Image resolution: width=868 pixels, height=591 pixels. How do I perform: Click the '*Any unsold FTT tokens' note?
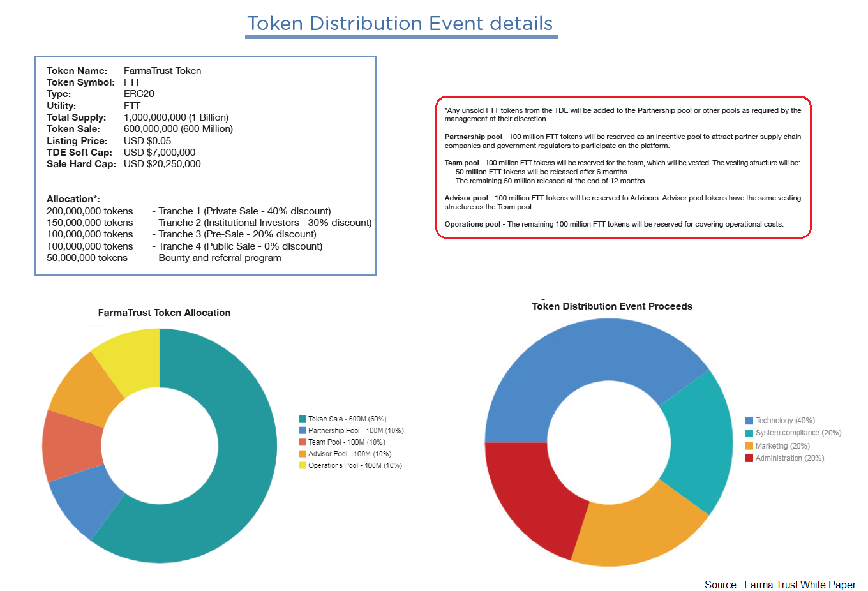coord(623,115)
